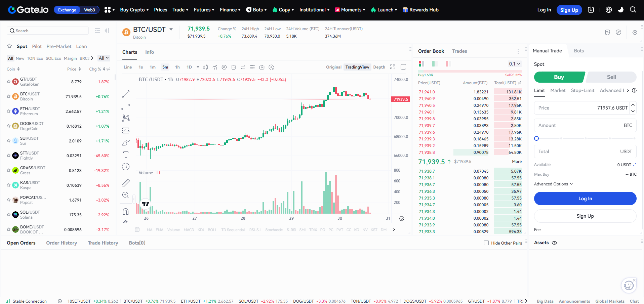Toggle the Assets visibility eye icon
The height and width of the screenshot is (304, 644).
pos(554,243)
